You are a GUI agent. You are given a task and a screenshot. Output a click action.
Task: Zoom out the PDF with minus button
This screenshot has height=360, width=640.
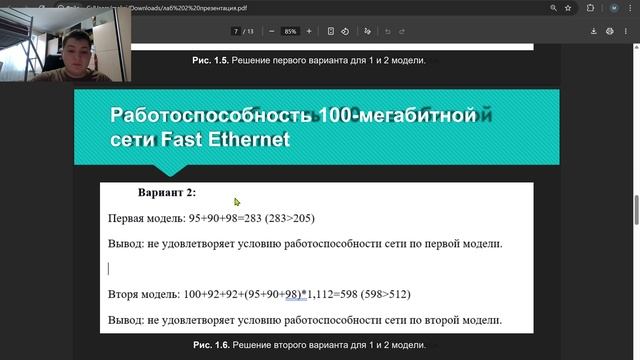(x=271, y=31)
